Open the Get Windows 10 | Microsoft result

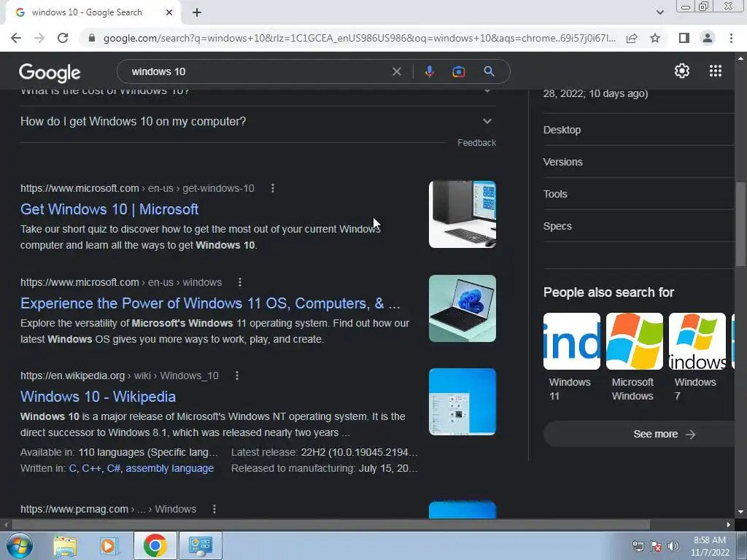click(109, 209)
